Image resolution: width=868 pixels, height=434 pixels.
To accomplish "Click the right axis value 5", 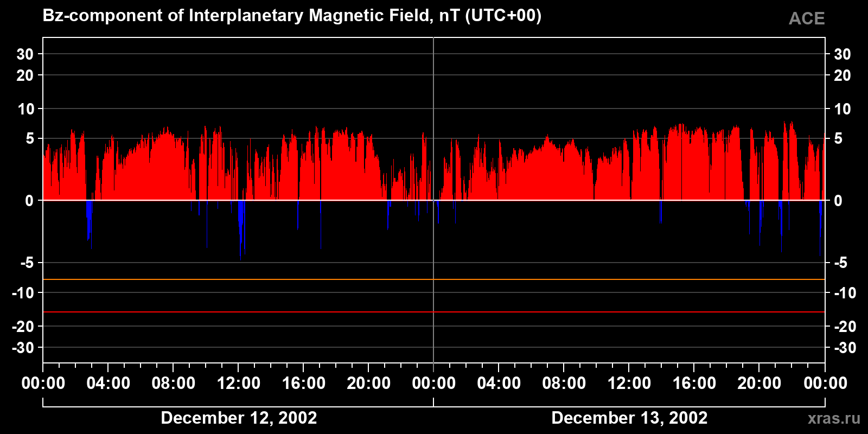I will point(838,138).
